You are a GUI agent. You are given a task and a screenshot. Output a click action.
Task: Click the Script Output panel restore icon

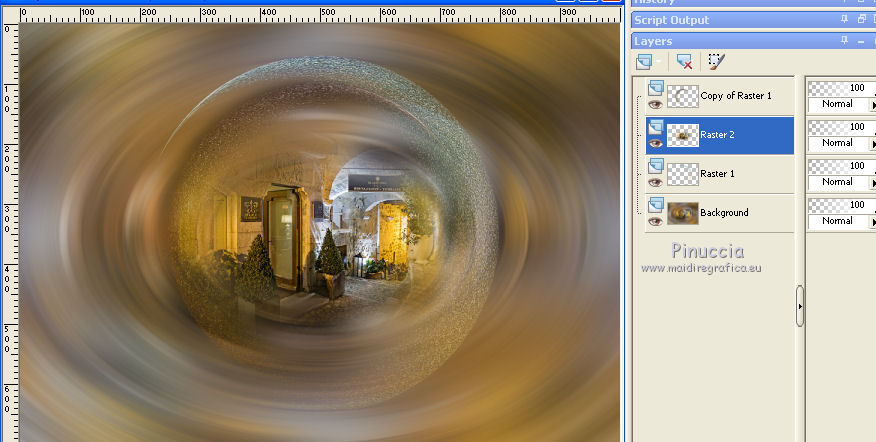[860, 20]
